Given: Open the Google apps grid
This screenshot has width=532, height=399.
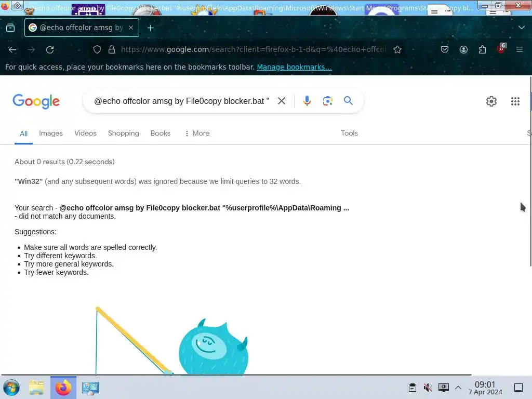Looking at the screenshot, I should [x=515, y=101].
